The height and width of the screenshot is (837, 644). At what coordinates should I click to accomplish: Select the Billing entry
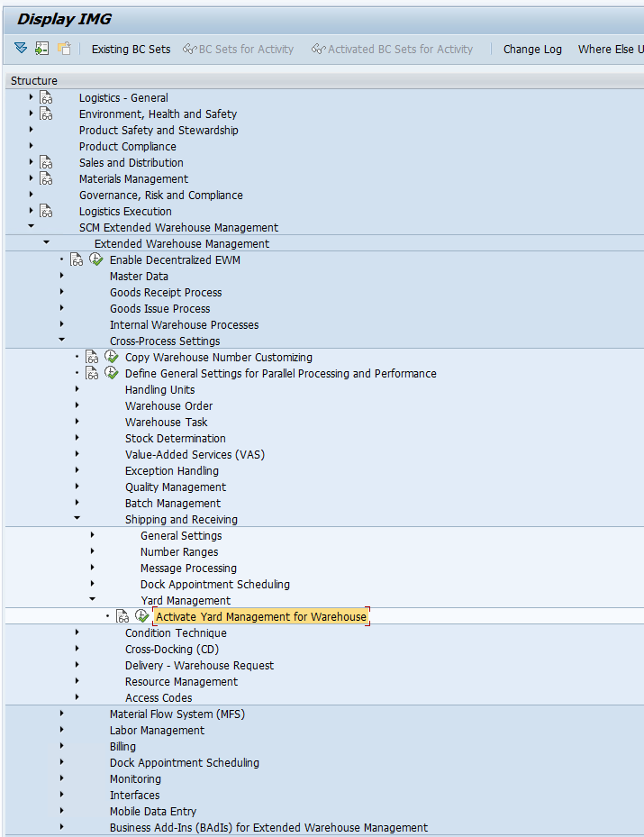click(122, 746)
